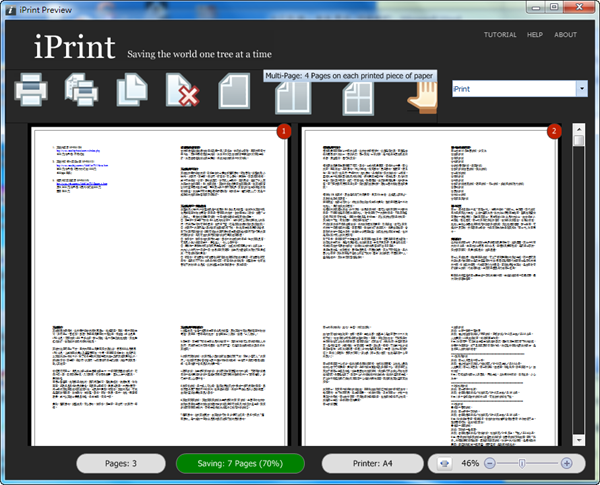
Task: Open the ABOUT link
Action: tap(565, 35)
